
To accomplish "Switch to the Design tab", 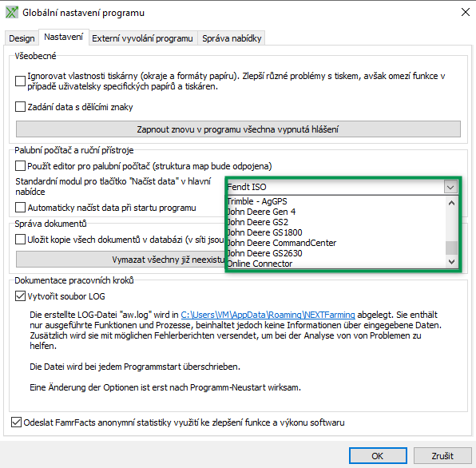I will click(x=22, y=38).
